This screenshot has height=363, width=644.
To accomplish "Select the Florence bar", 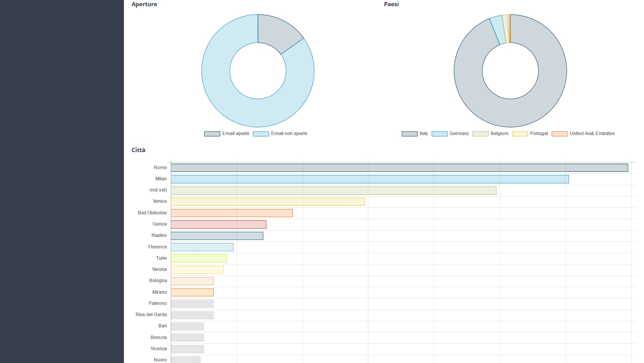I will point(202,247).
